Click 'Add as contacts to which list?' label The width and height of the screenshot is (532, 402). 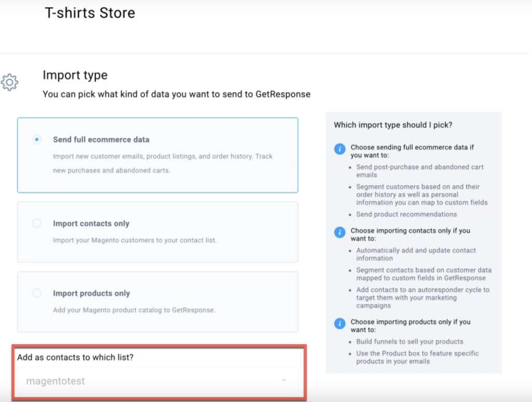[x=75, y=357]
